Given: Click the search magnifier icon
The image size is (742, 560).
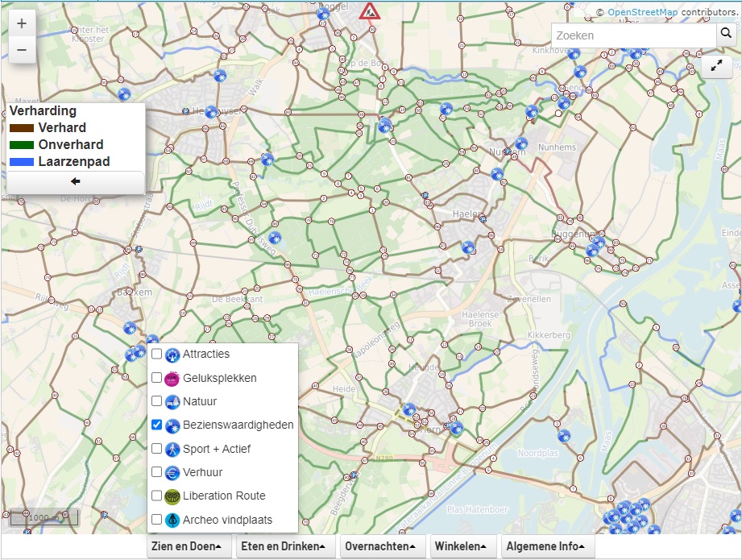Looking at the screenshot, I should (x=726, y=35).
